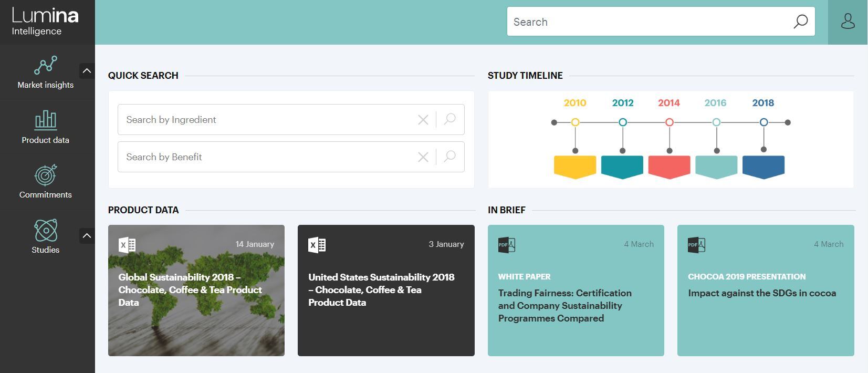Open the Trading Fairness white paper
The height and width of the screenshot is (373, 868).
pyautogui.click(x=576, y=305)
